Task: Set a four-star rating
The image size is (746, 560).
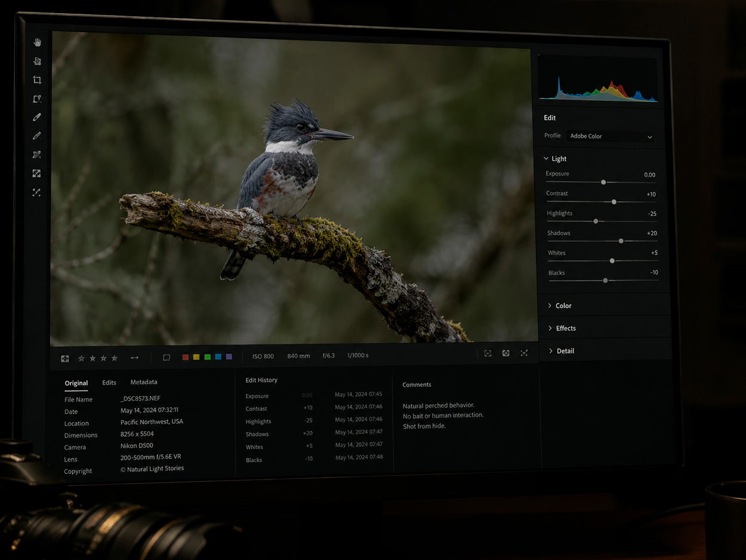Action: (115, 358)
